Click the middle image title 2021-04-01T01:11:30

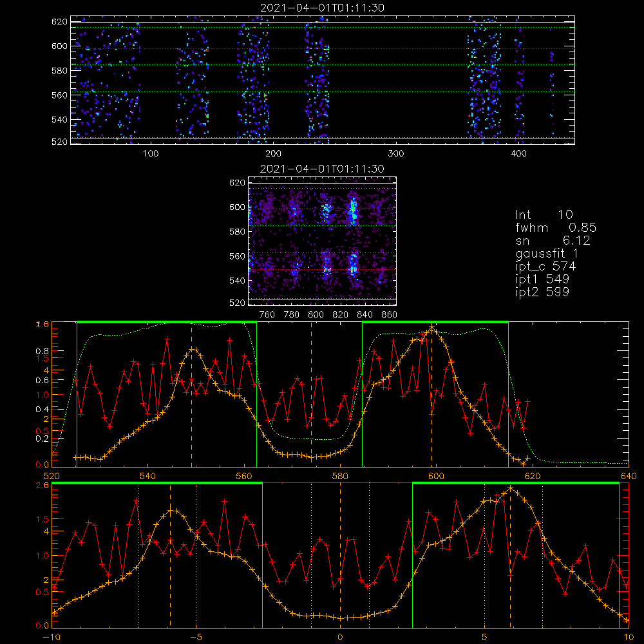coord(322,168)
